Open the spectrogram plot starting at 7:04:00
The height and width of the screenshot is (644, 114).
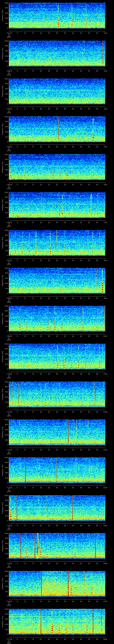[x=57, y=129]
